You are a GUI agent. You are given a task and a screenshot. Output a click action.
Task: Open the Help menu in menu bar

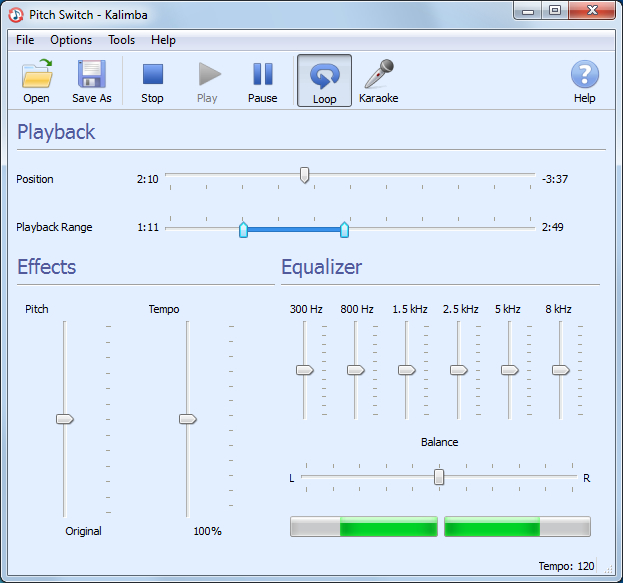point(163,40)
